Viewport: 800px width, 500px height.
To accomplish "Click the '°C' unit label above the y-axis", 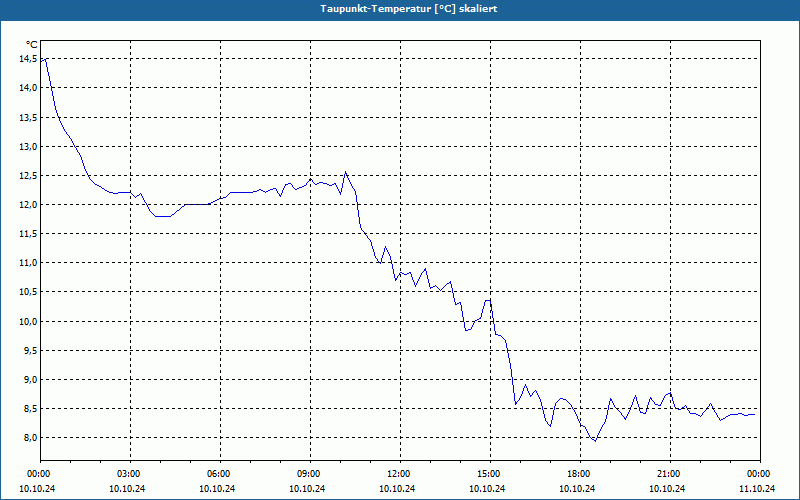I will pos(31,45).
